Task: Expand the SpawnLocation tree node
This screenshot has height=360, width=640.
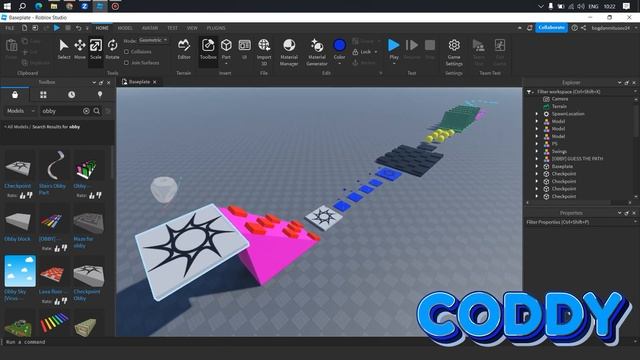Action: coord(537,114)
